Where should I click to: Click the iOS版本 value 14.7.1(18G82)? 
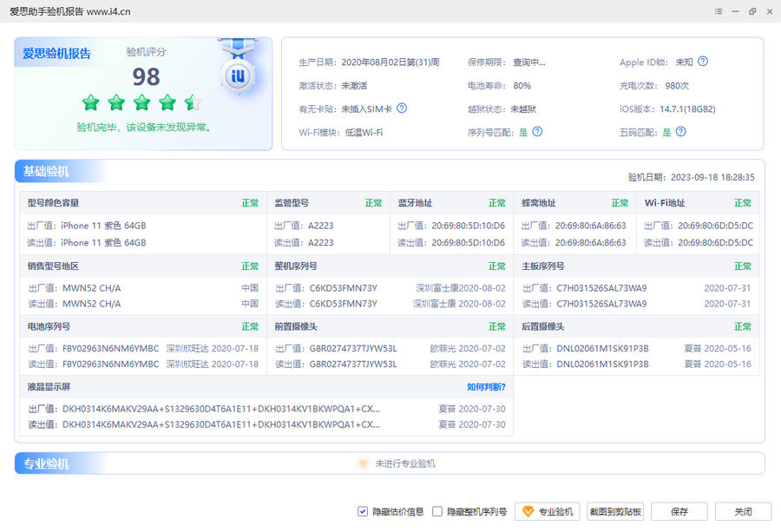pos(687,109)
